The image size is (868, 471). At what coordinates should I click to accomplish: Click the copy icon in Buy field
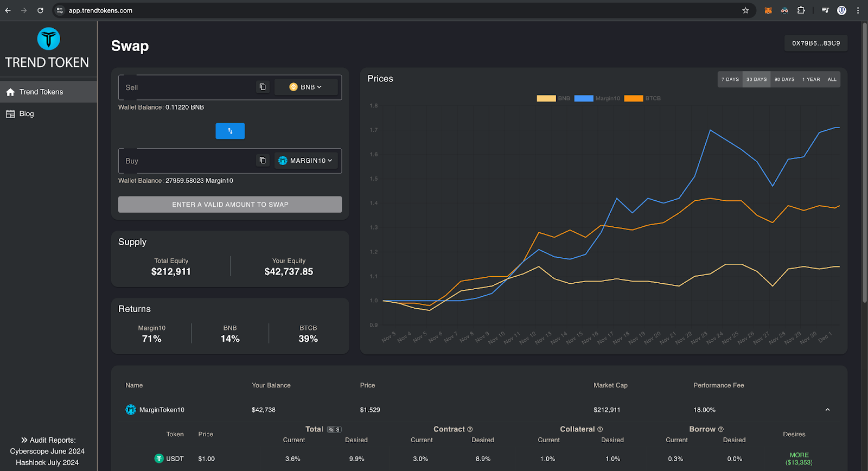click(x=263, y=160)
